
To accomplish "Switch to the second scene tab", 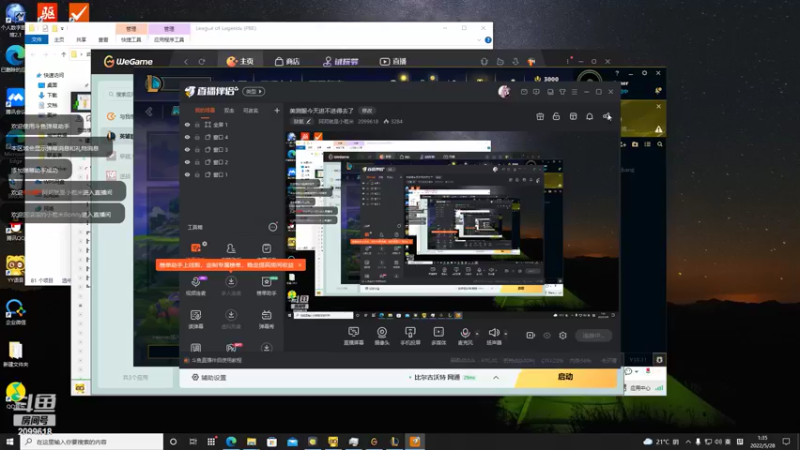I will click(x=229, y=110).
